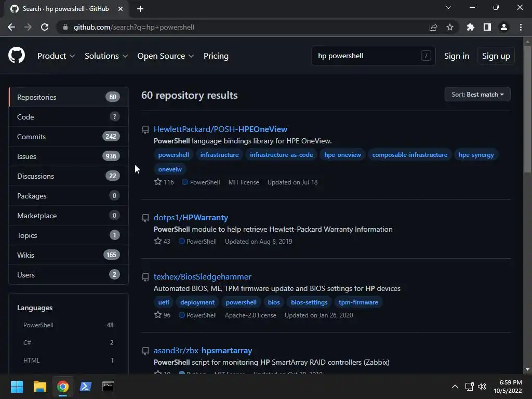Select the Marketplace results filter
This screenshot has width=532, height=399.
point(69,216)
